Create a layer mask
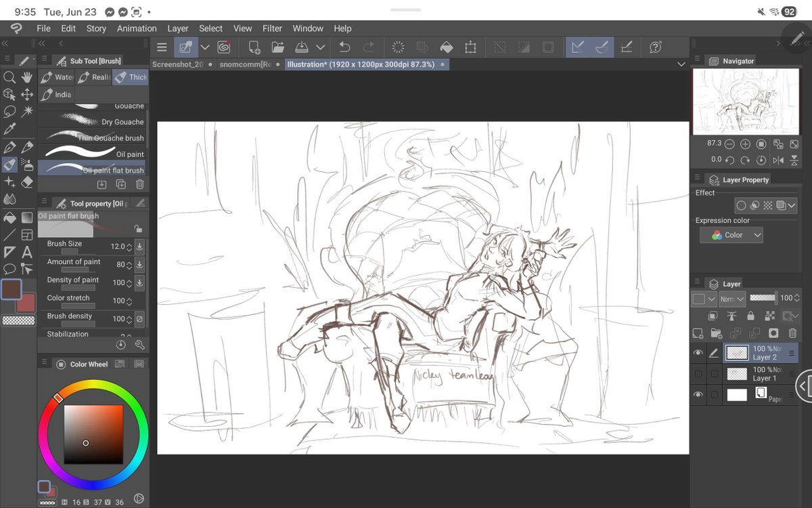 [x=773, y=333]
